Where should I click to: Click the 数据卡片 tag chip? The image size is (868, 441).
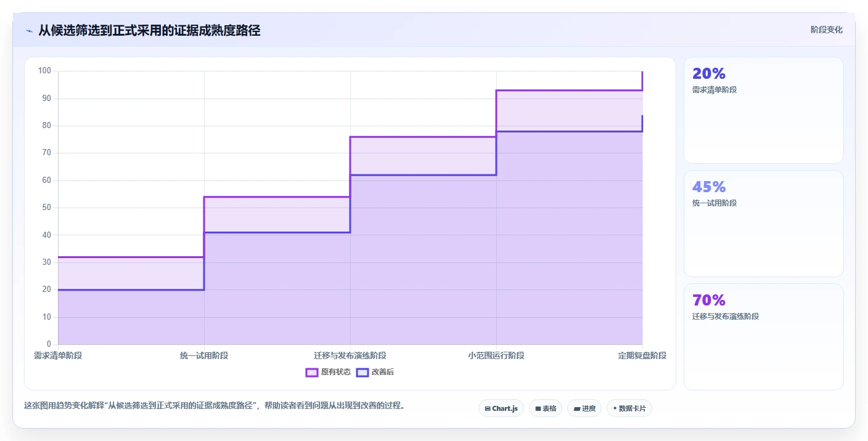coord(629,408)
